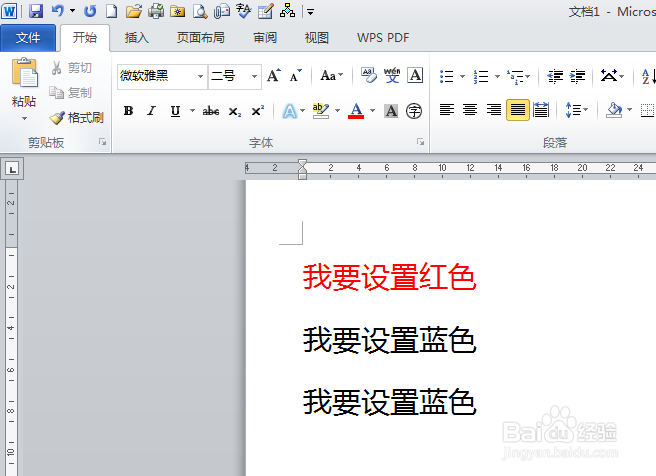Viewport: 656px width, 476px height.
Task: Switch to the 审阅 tab
Action: click(x=265, y=38)
